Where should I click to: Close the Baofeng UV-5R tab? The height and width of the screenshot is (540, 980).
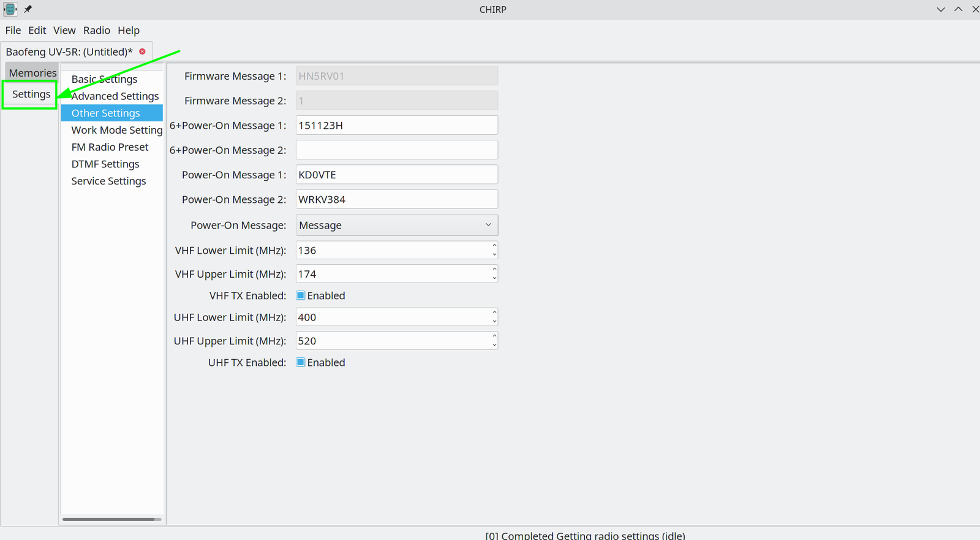(x=142, y=51)
